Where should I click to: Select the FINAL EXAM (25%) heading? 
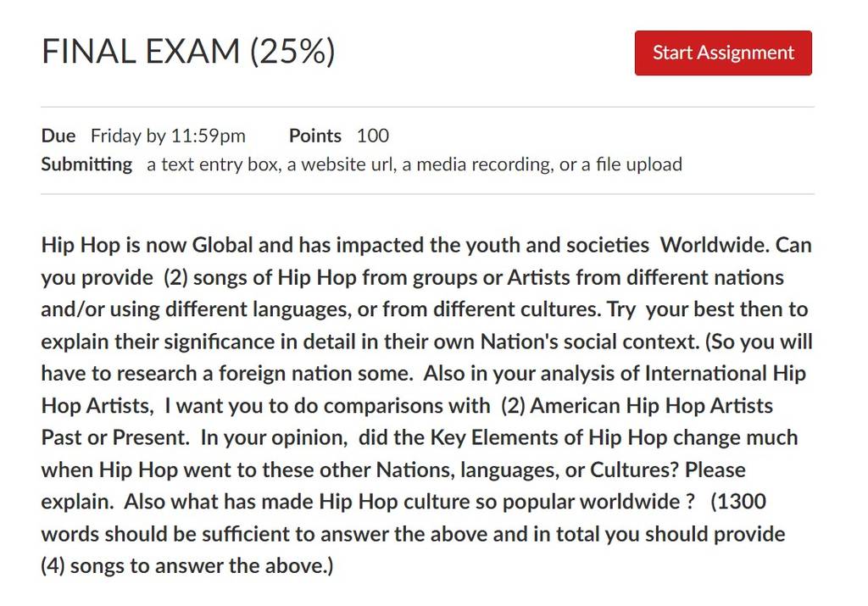coord(188,52)
